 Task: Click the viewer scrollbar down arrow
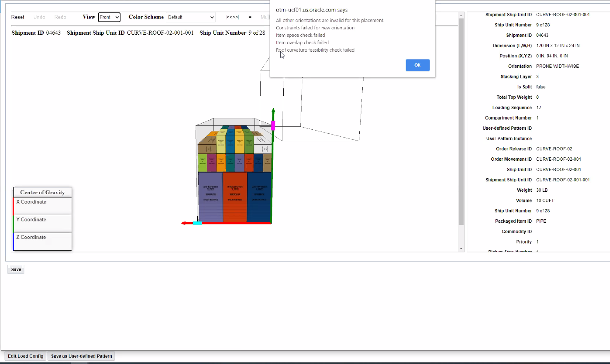(x=461, y=248)
